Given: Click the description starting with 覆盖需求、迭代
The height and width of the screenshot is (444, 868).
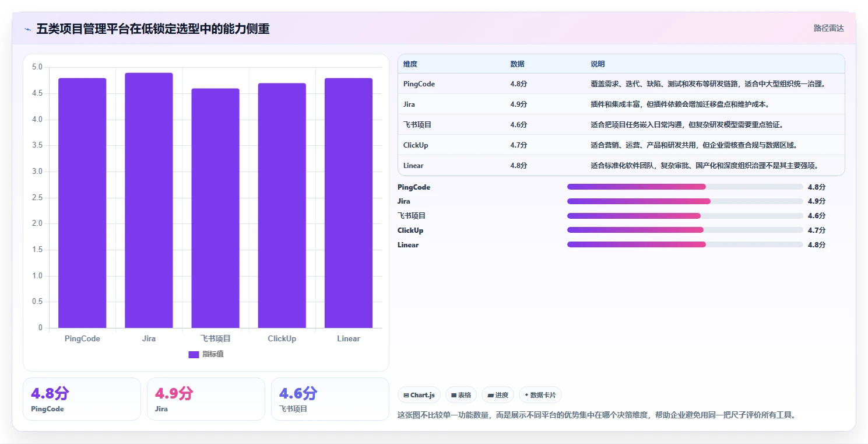Looking at the screenshot, I should pyautogui.click(x=708, y=84).
